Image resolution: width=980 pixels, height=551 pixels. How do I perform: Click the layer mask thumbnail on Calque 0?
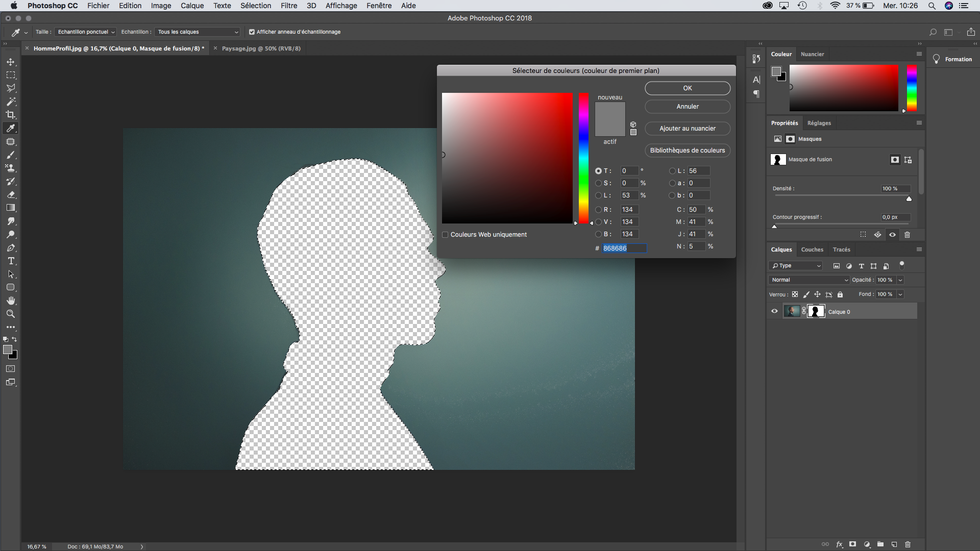pos(817,311)
